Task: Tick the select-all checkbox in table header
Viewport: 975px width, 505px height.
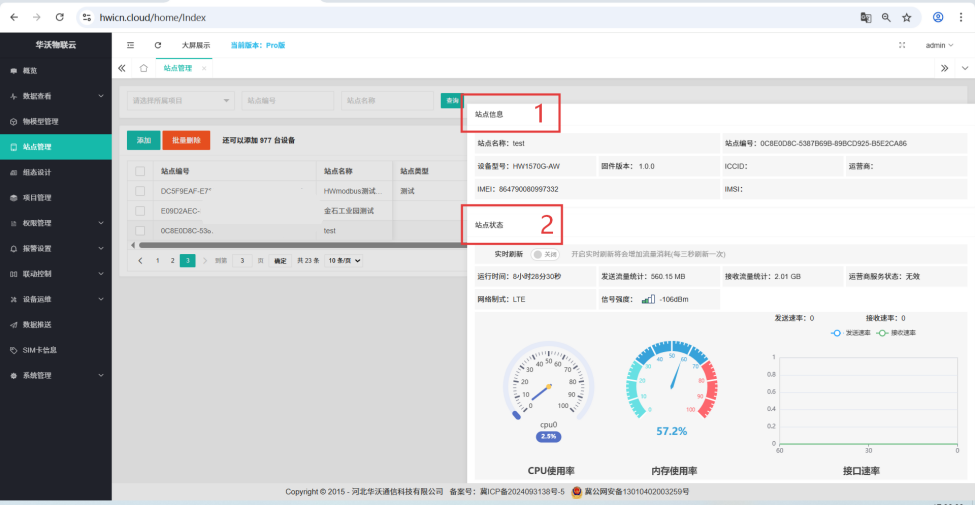Action: pyautogui.click(x=140, y=171)
